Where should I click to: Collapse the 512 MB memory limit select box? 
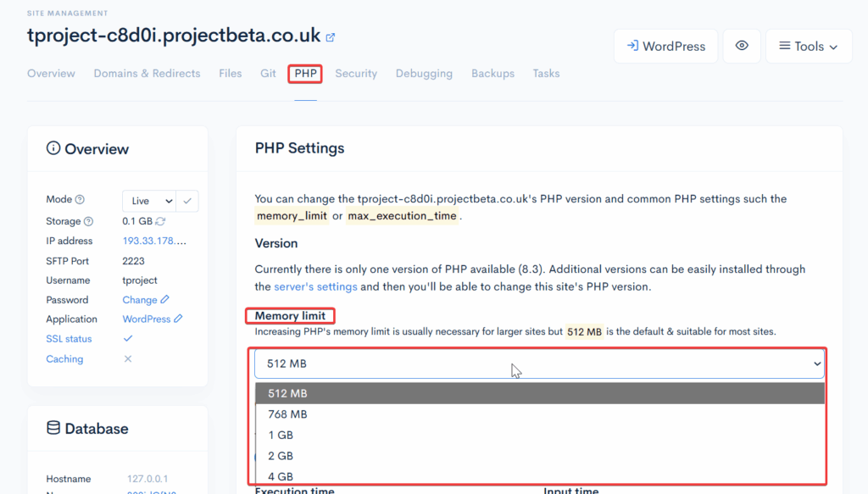point(539,364)
